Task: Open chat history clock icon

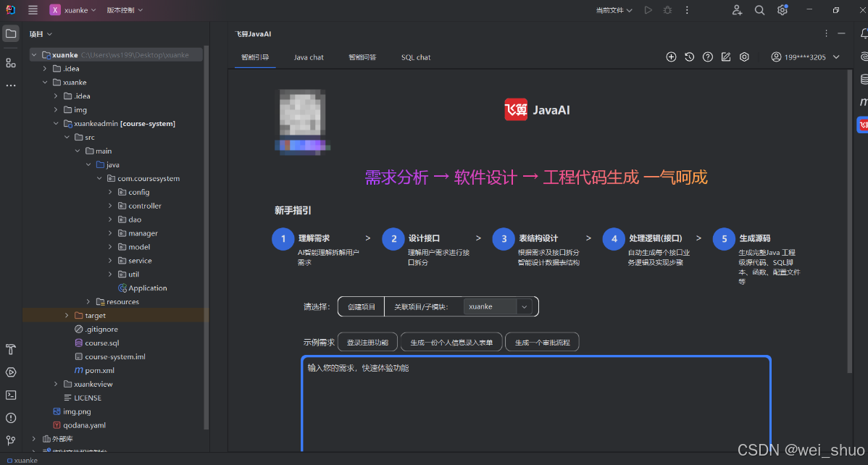Action: pyautogui.click(x=689, y=57)
